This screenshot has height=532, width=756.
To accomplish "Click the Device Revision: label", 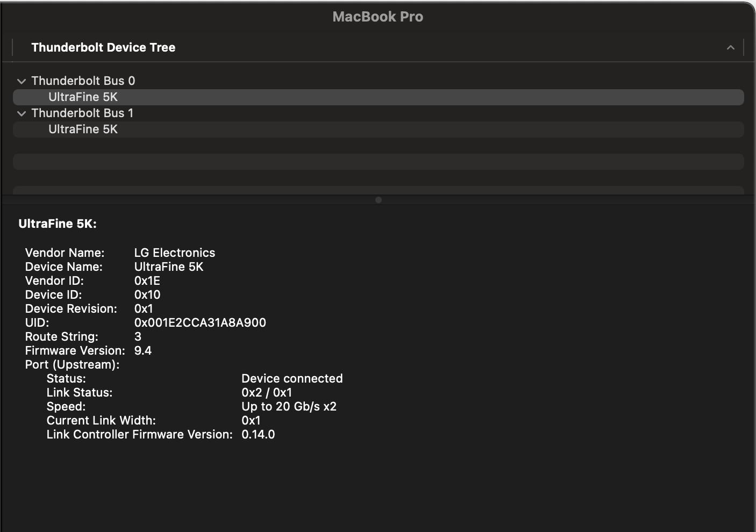I will pyautogui.click(x=71, y=308).
